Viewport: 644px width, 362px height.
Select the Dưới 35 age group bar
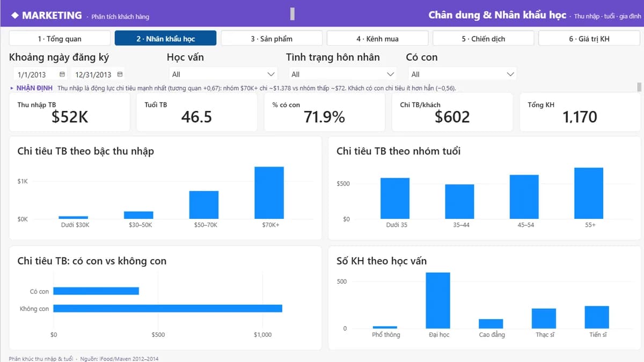395,198
